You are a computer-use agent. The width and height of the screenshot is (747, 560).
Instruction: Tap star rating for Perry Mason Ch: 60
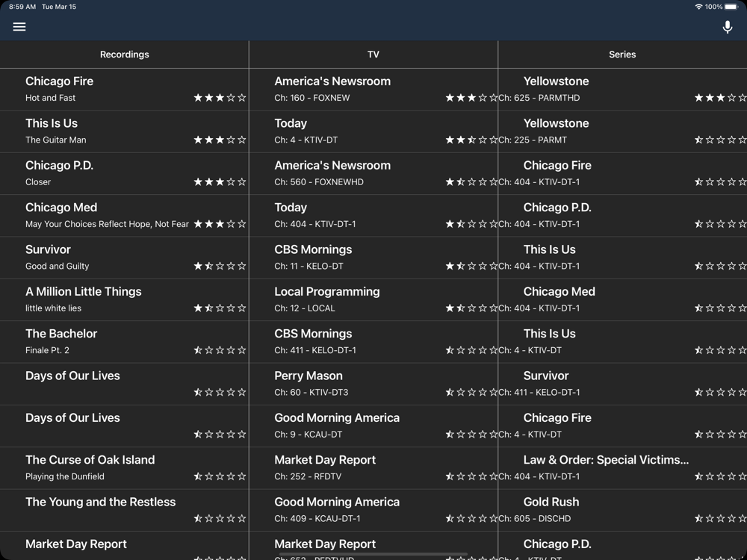pyautogui.click(x=471, y=392)
